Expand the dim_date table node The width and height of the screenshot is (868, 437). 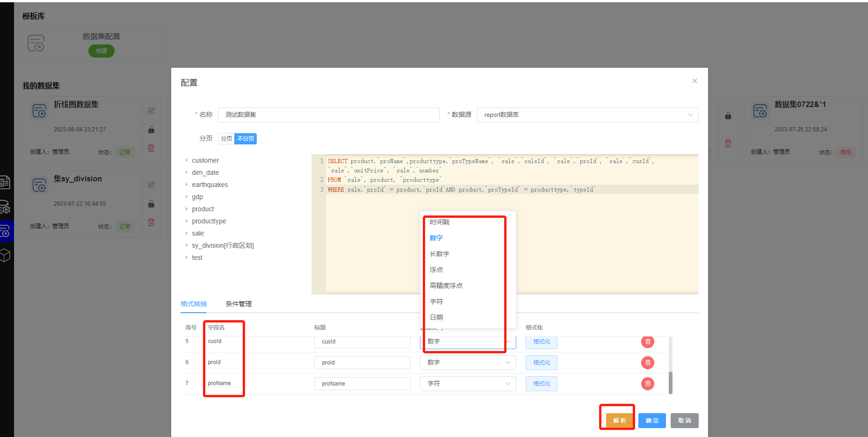(187, 172)
